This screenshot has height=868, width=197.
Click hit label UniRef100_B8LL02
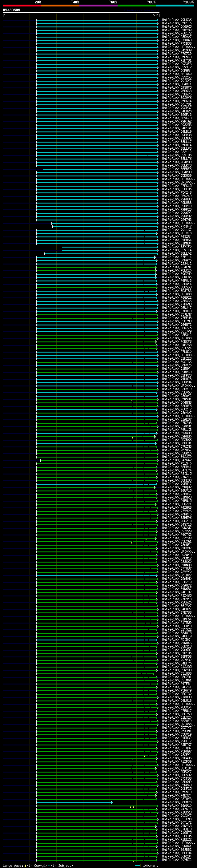(x=176, y=253)
